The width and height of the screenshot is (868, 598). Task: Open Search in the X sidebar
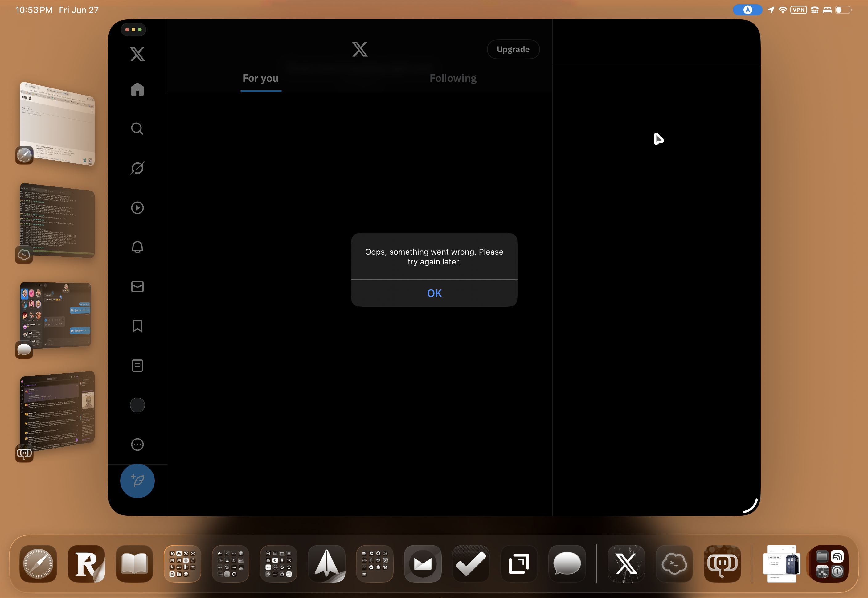coord(137,129)
